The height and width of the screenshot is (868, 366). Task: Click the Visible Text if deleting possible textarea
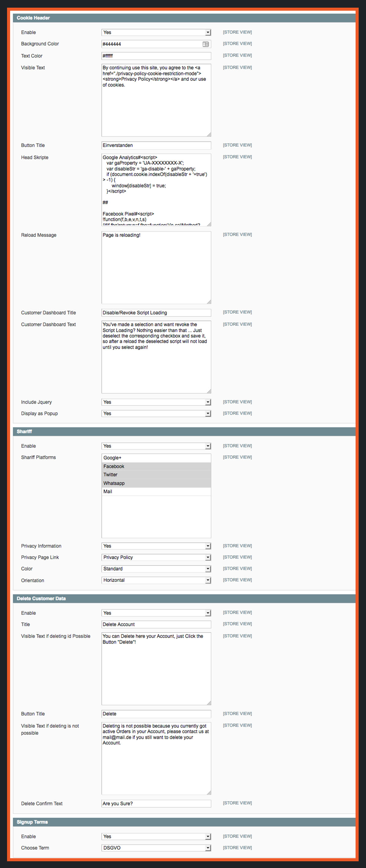[x=156, y=669]
